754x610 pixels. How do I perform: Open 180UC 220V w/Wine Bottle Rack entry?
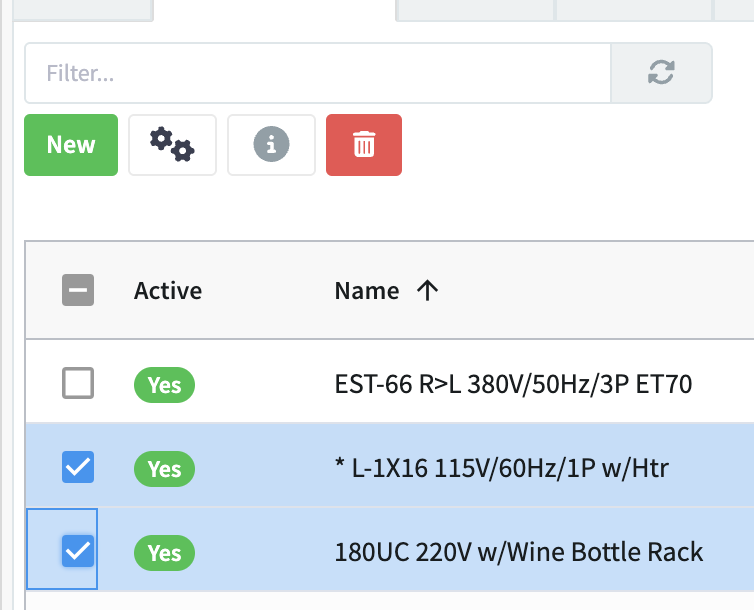[519, 552]
